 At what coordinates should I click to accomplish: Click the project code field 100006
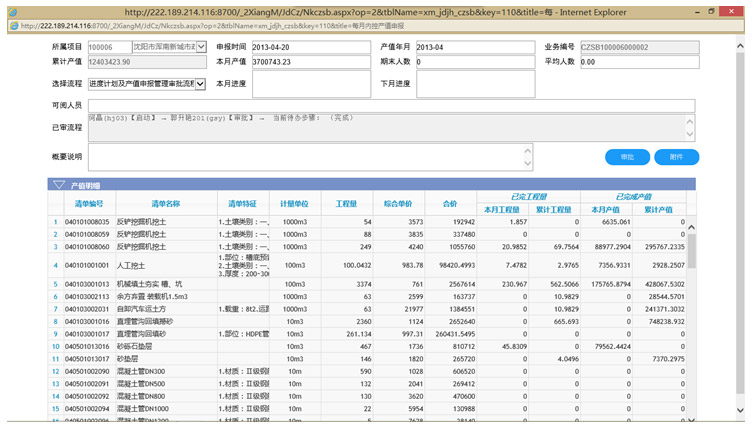pyautogui.click(x=109, y=47)
